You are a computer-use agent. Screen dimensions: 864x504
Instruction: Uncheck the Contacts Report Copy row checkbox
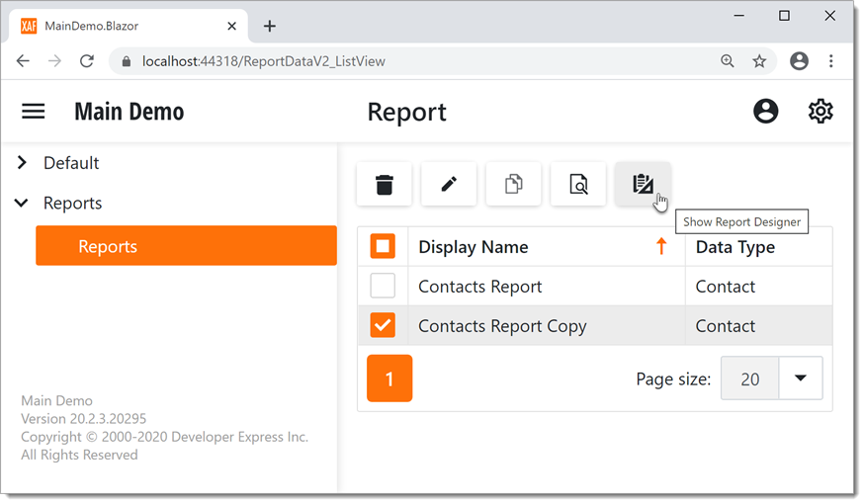click(x=383, y=325)
